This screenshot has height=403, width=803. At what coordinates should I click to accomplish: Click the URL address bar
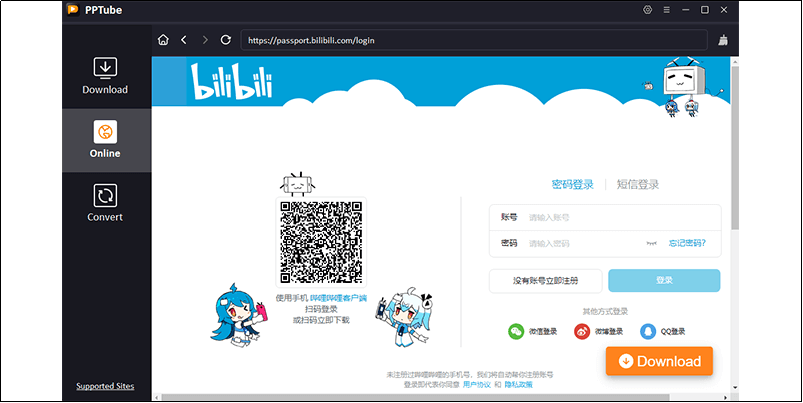pyautogui.click(x=474, y=40)
